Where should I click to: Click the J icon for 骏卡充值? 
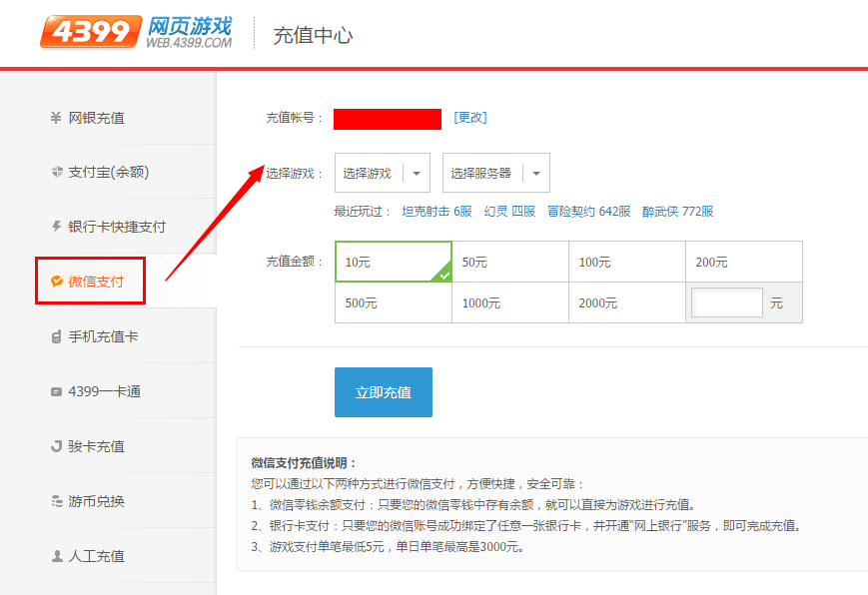pyautogui.click(x=55, y=445)
